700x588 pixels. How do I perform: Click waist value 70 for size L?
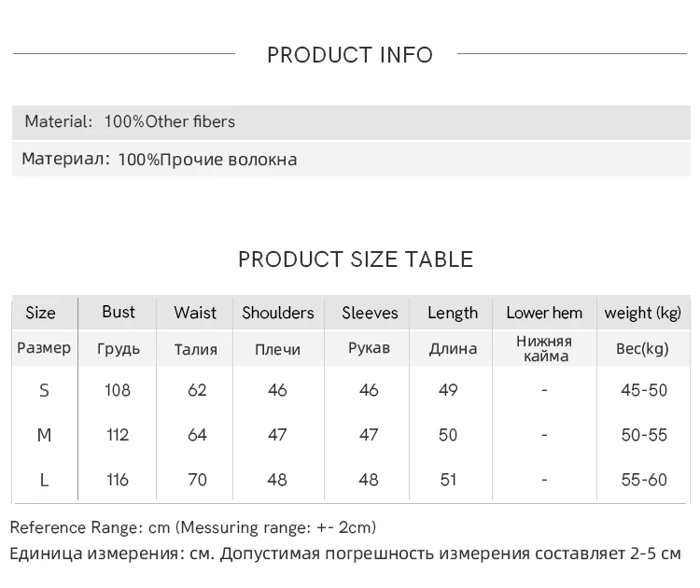197,480
